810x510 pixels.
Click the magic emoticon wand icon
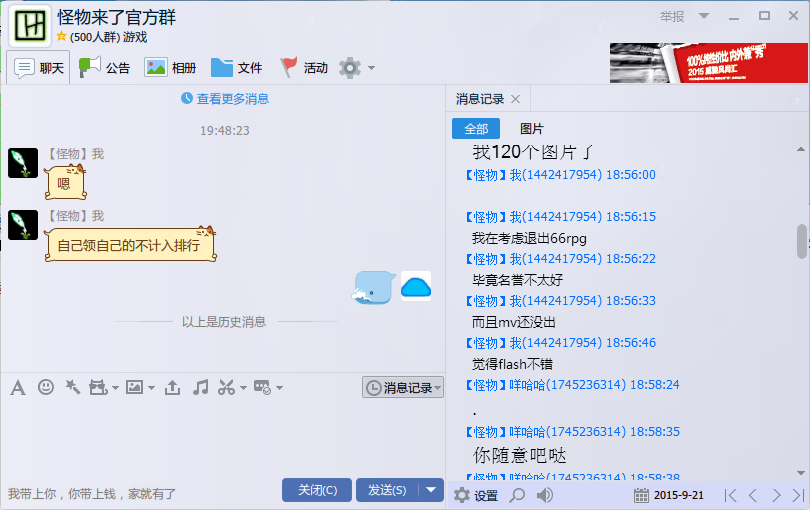[72, 387]
